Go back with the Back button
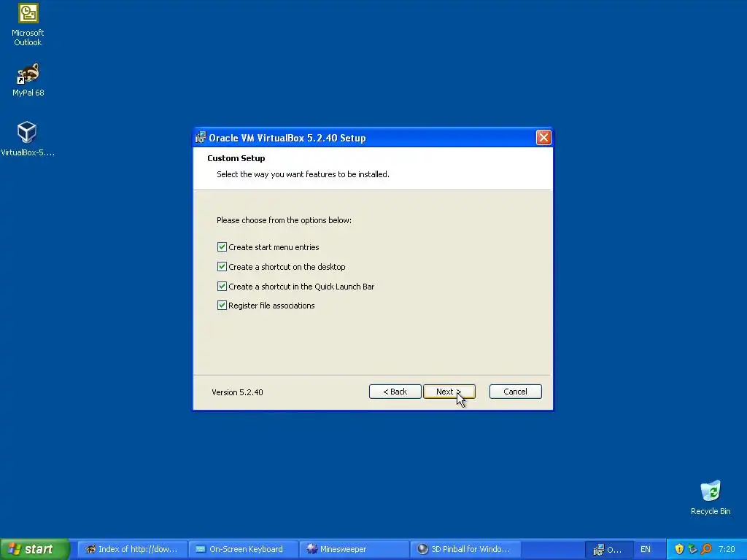Viewport: 747px width, 560px height. [395, 392]
